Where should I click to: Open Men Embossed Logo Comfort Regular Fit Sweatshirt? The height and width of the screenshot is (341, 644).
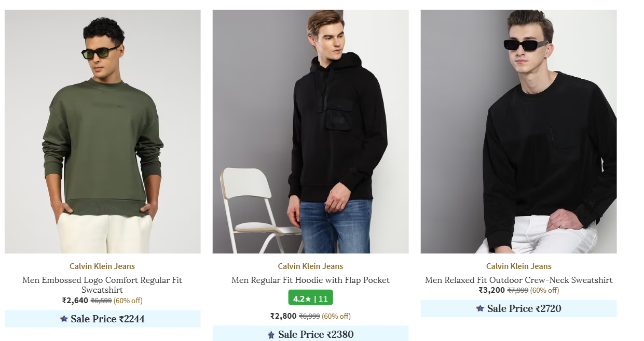[102, 285]
